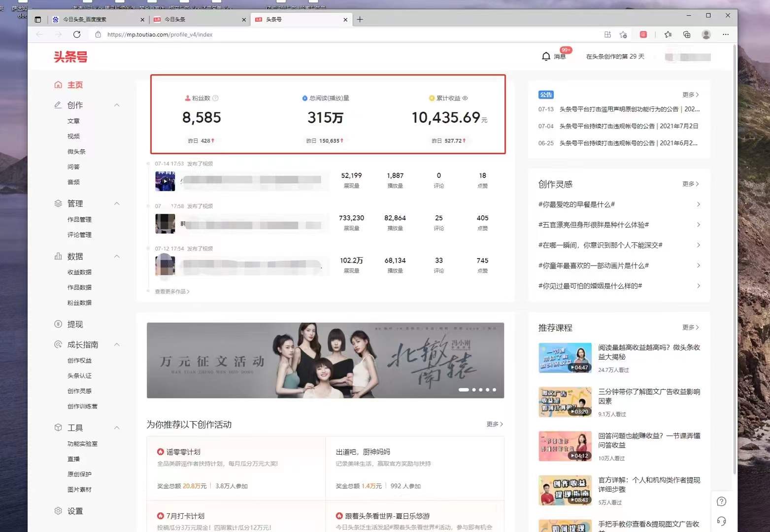
Task: Click the headset customer service icon
Action: tap(721, 521)
